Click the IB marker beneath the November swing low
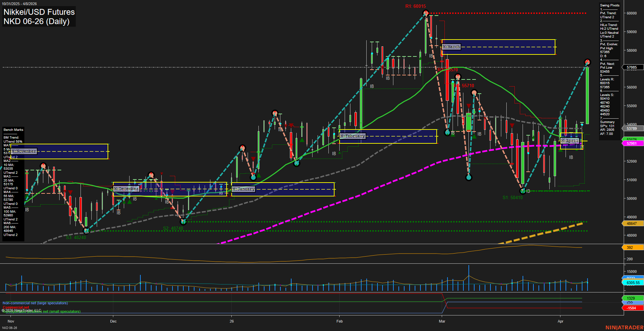The width and height of the screenshot is (644, 331). pos(27,210)
